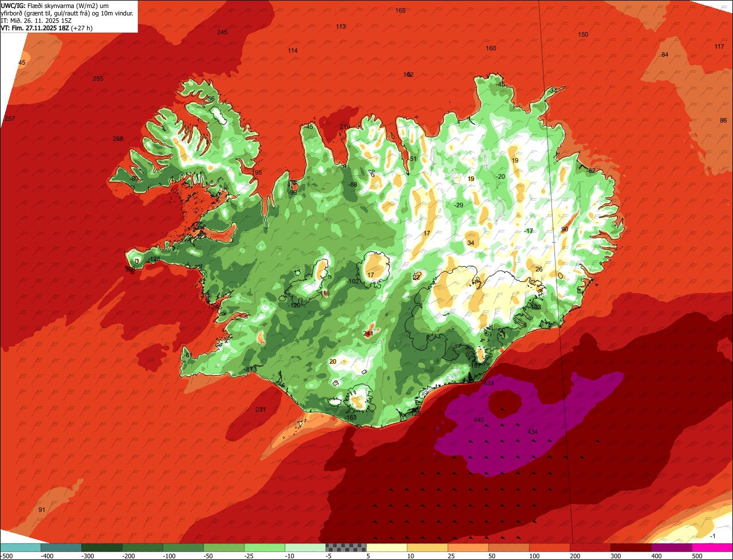Click the map value "34"
733x560 pixels.
pos(471,243)
